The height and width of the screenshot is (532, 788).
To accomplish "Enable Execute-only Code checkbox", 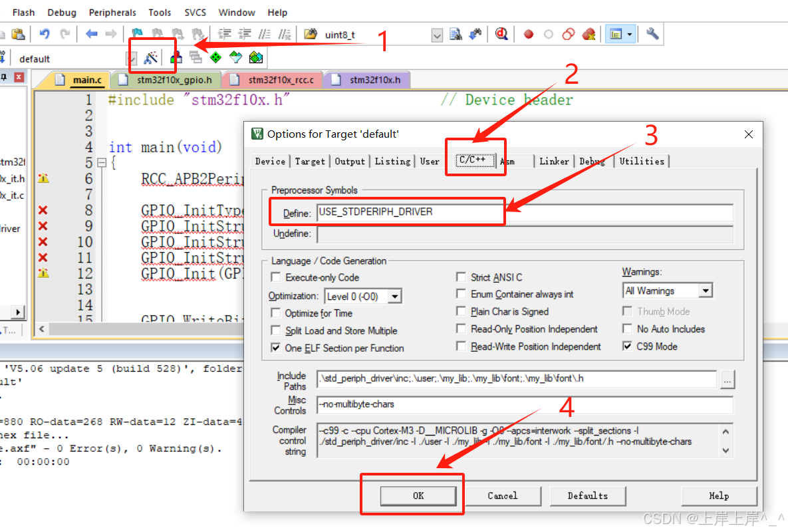I will point(275,277).
